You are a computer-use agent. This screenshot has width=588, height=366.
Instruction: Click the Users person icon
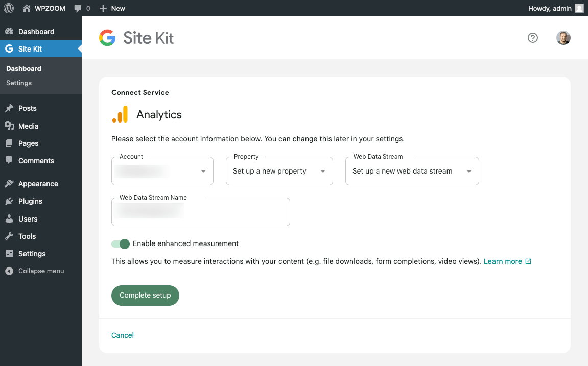[x=9, y=219]
